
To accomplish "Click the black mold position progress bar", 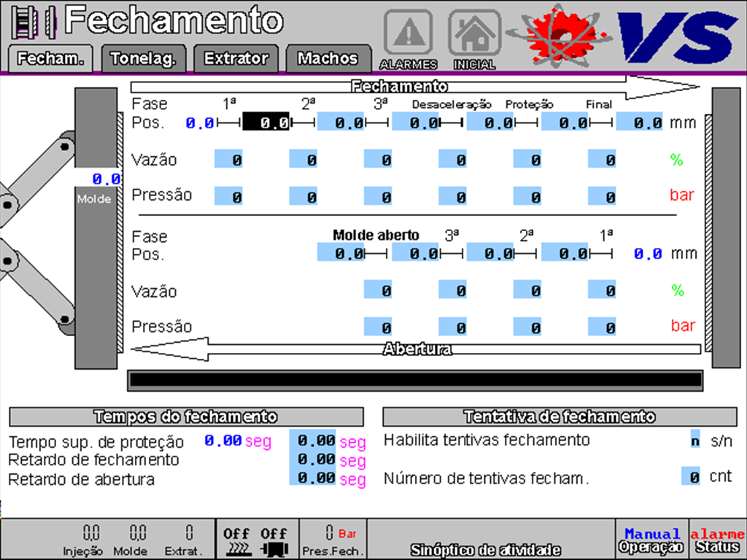I will click(414, 380).
